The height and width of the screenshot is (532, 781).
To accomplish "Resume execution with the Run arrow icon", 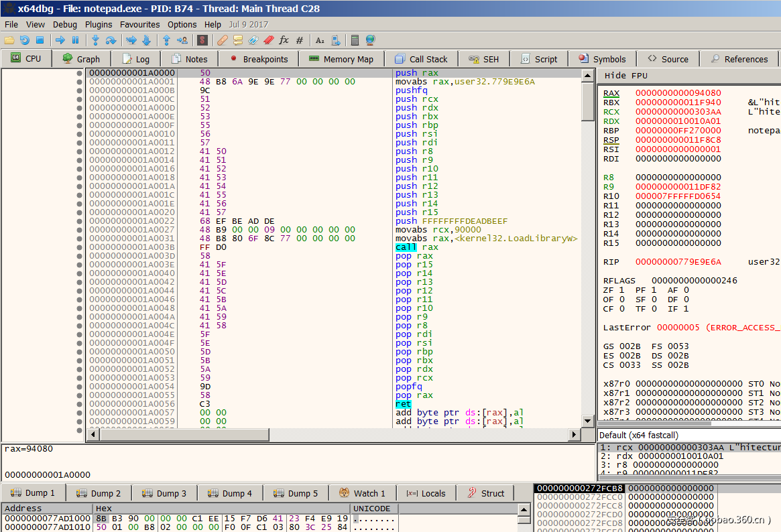I will (61, 40).
